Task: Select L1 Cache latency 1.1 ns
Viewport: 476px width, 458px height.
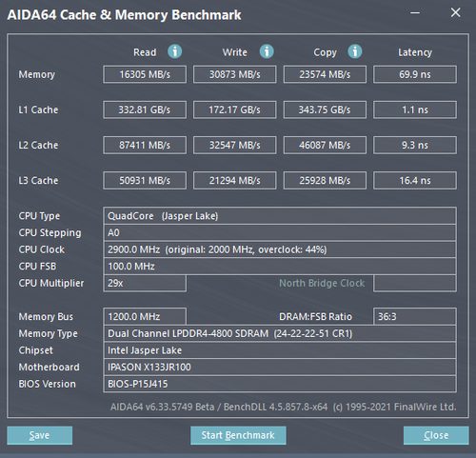Action: tap(415, 110)
